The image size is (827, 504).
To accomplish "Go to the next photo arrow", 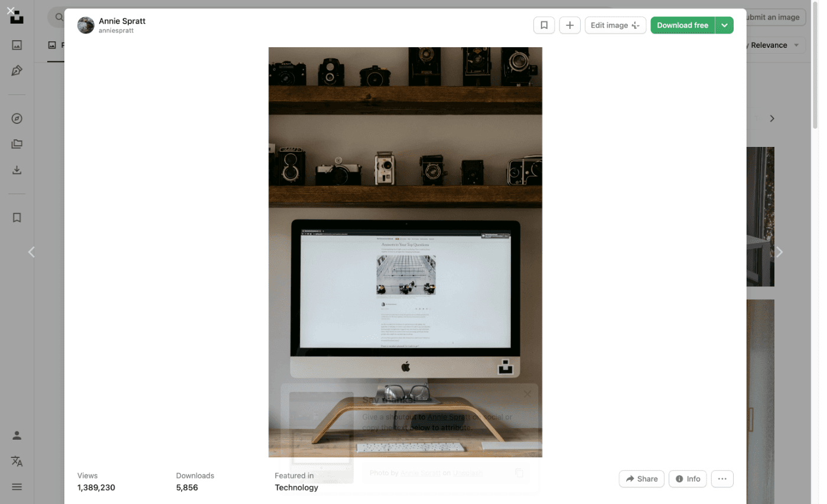I will pos(779,252).
